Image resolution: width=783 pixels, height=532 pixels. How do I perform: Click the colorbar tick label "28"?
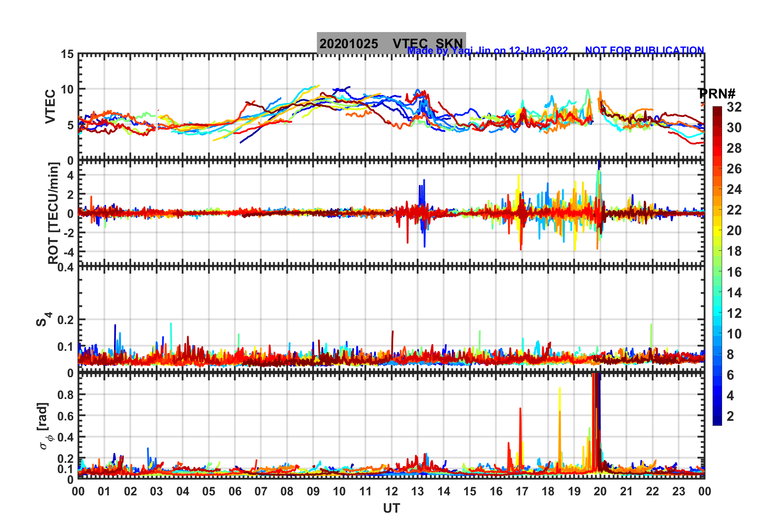click(x=734, y=148)
